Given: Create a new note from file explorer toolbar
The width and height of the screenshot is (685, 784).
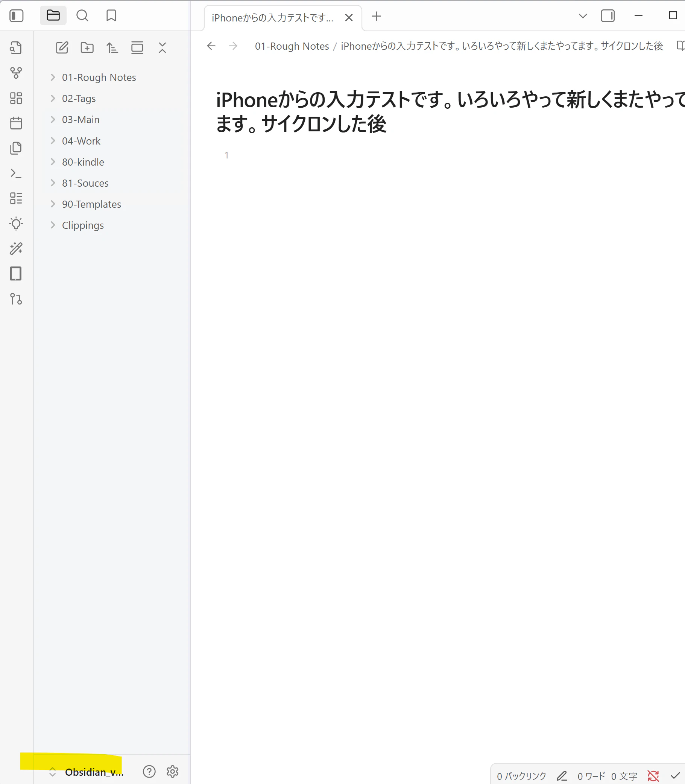Looking at the screenshot, I should (62, 48).
